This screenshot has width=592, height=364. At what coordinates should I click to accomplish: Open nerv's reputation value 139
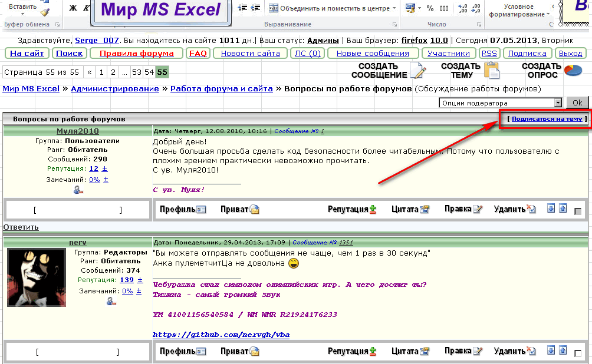(127, 280)
